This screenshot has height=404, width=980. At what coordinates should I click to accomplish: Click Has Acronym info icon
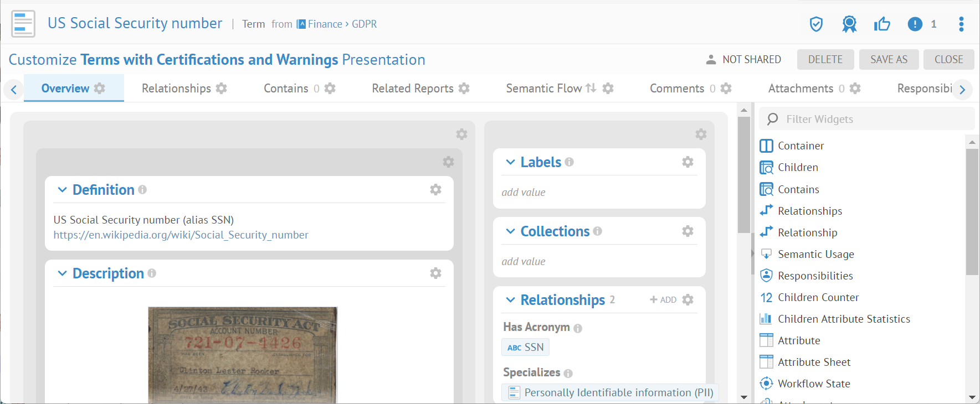tap(578, 328)
